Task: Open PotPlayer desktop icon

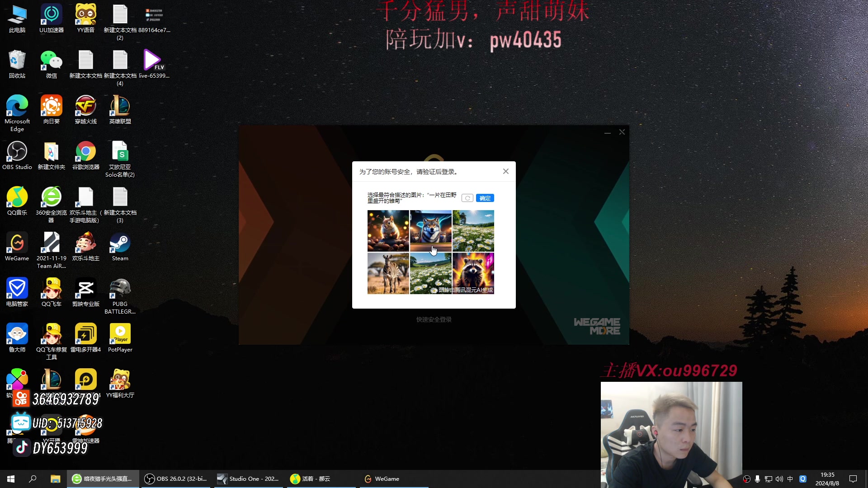Action: [120, 338]
